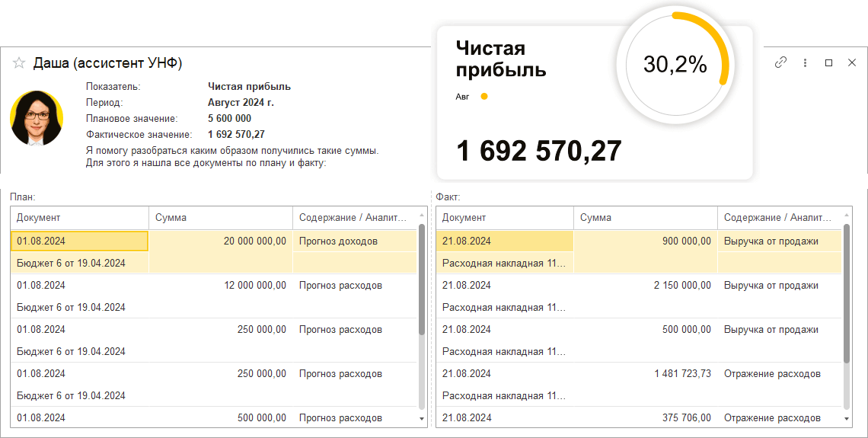Screen dimensions: 868x438
Task: Click the get link chain icon
Action: [x=780, y=62]
